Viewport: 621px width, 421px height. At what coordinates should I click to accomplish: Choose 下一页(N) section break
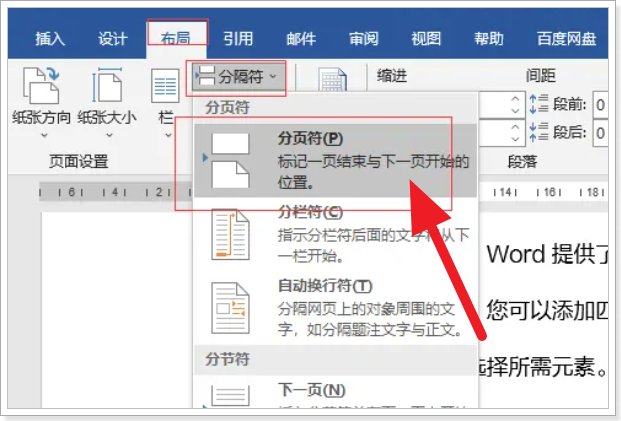(x=335, y=392)
